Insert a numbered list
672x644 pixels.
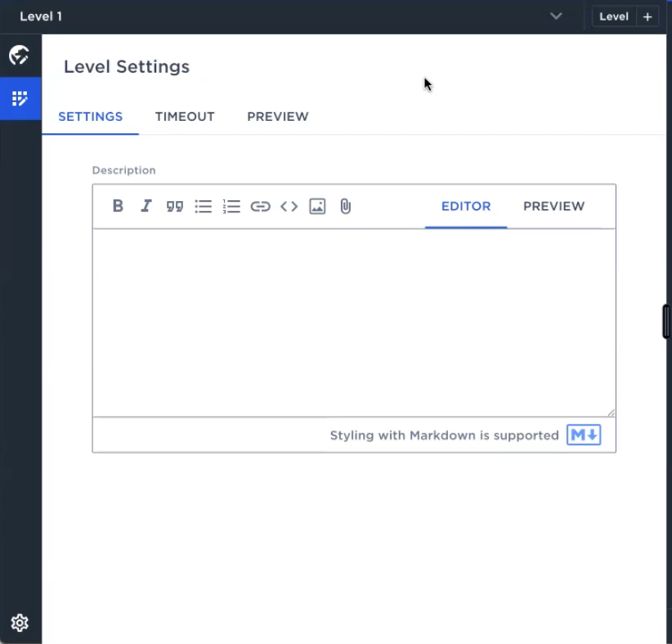(x=231, y=207)
